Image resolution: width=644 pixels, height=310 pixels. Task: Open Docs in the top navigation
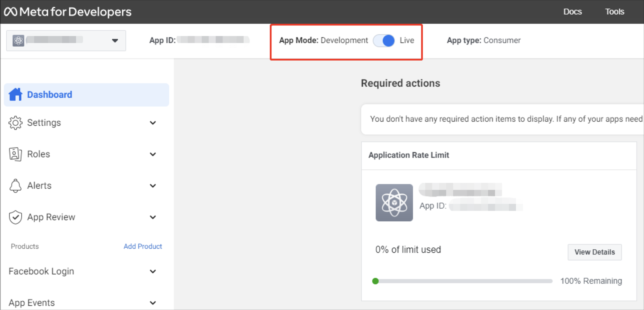(x=572, y=12)
